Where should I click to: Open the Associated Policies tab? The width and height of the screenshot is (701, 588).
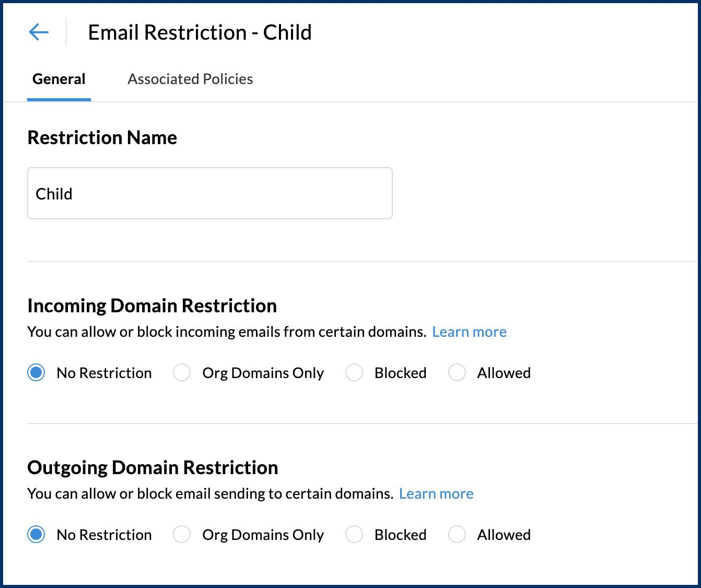190,79
